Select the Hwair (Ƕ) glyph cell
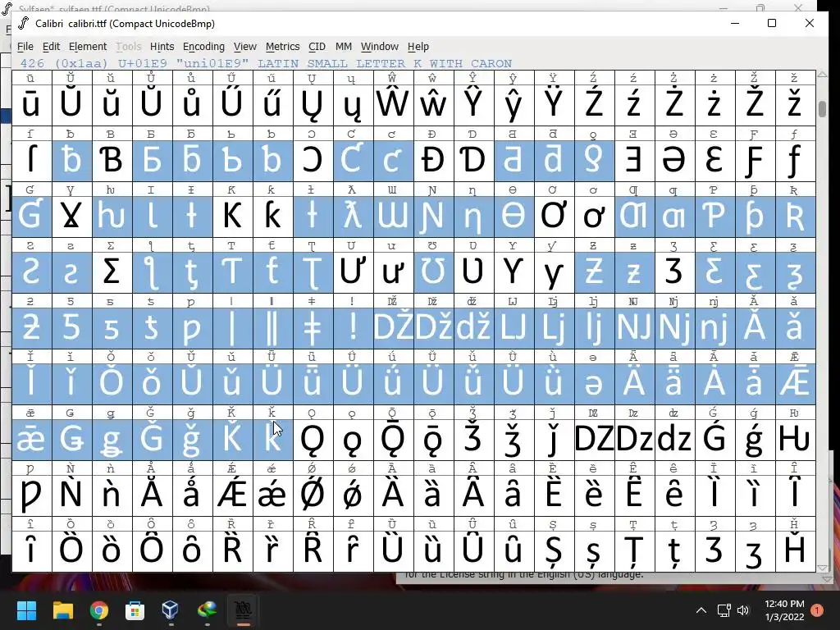The image size is (840, 630). [794, 440]
